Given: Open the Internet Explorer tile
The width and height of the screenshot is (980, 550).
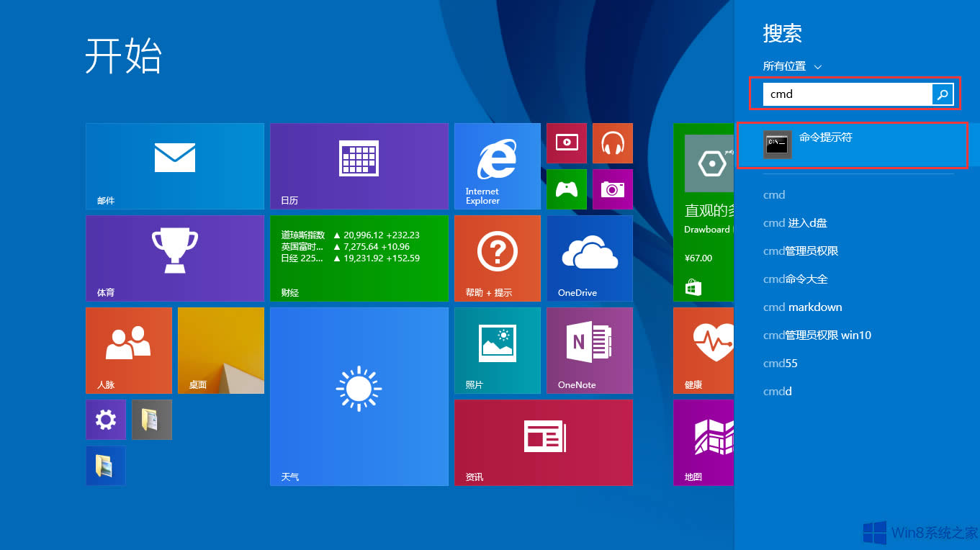Looking at the screenshot, I should point(496,166).
